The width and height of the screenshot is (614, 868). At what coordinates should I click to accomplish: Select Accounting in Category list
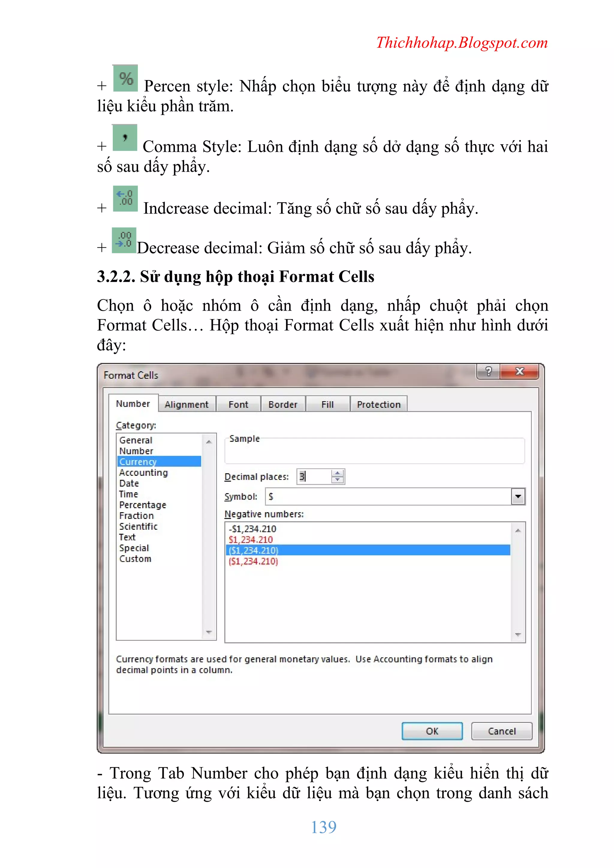tap(143, 473)
